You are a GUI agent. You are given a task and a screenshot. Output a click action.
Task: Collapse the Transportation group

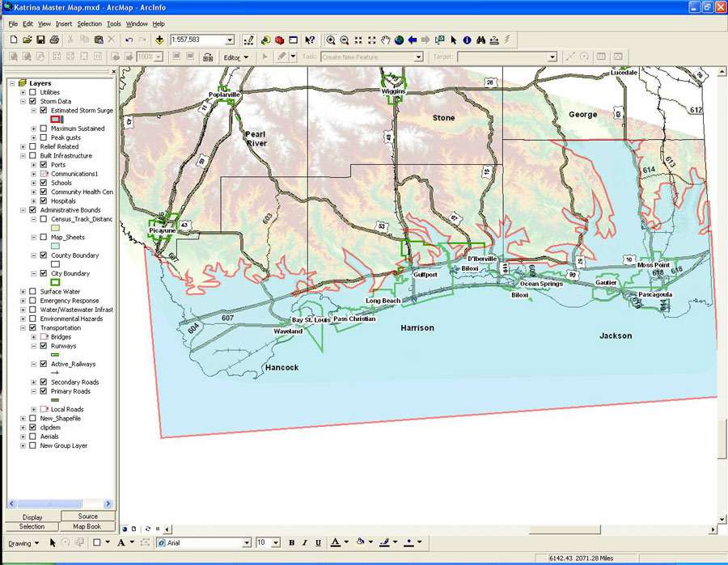coord(23,328)
